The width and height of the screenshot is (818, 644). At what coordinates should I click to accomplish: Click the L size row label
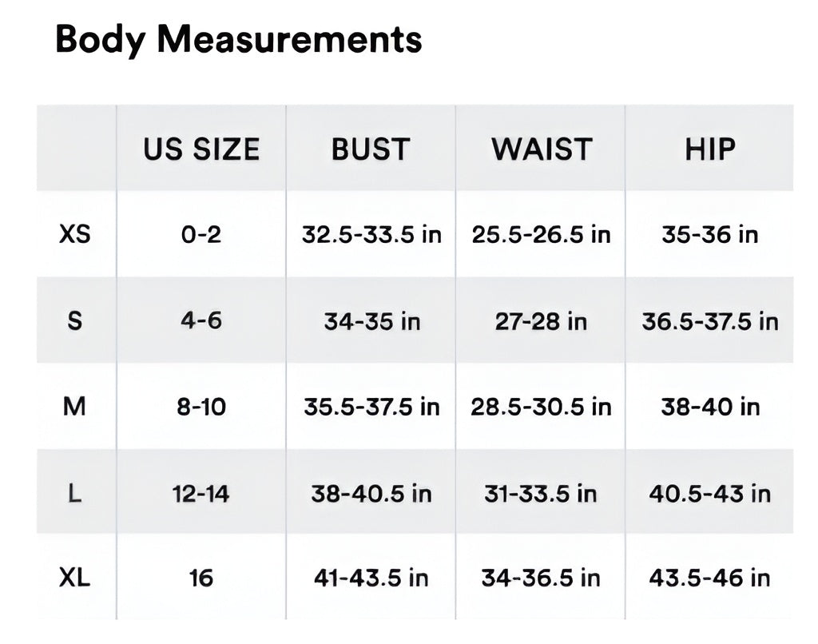(75, 493)
